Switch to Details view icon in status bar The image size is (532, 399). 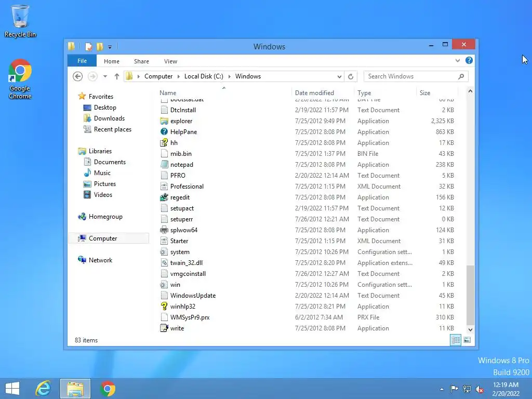456,340
